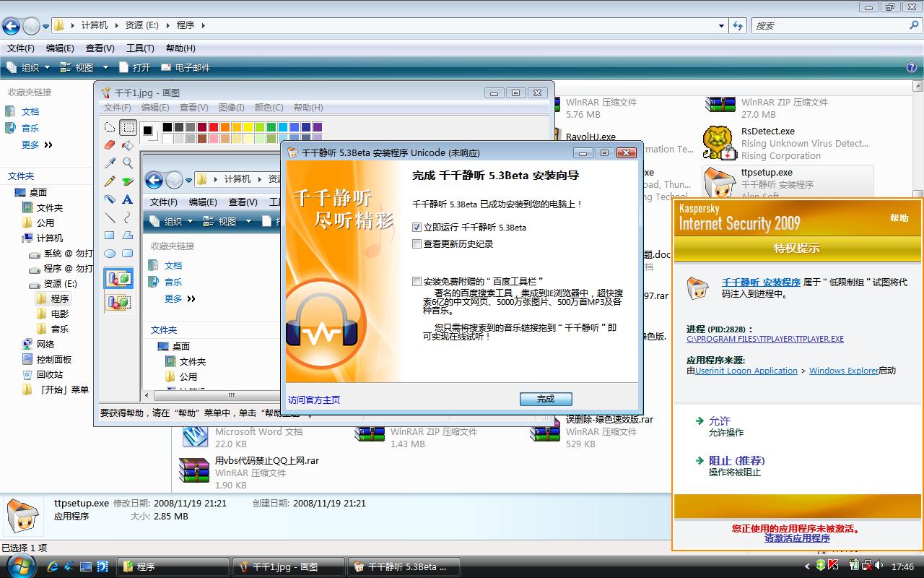
Task: Open the 视图 dropdown arrow in Explorer toolbar
Action: click(105, 67)
